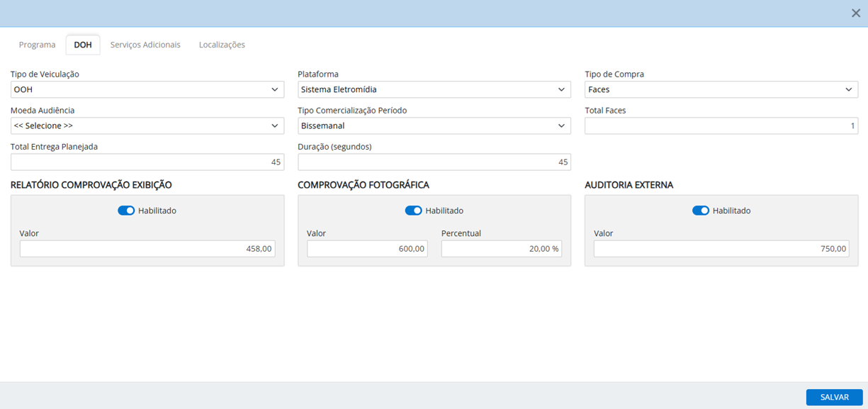The width and height of the screenshot is (868, 409).
Task: Turn off Auditoria Externa Habilitado switch
Action: 700,211
